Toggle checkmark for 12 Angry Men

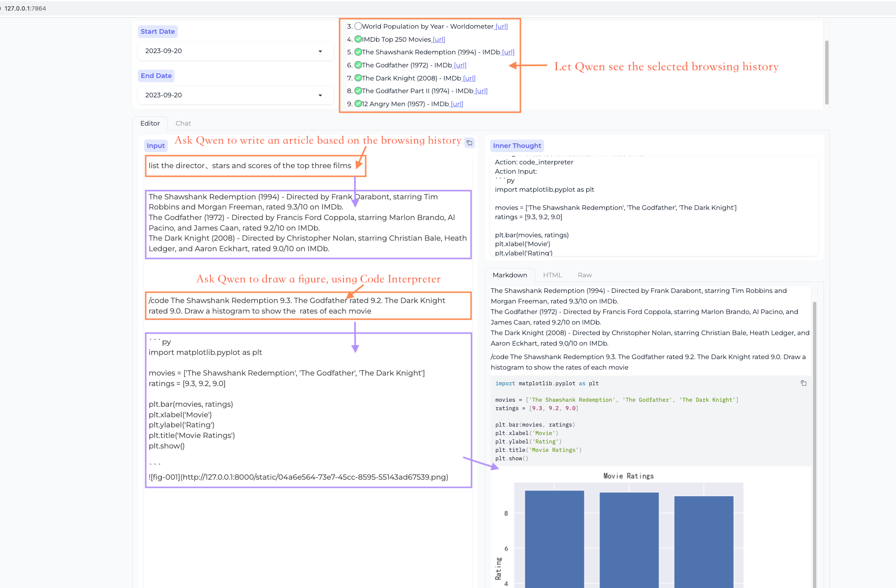click(x=358, y=104)
